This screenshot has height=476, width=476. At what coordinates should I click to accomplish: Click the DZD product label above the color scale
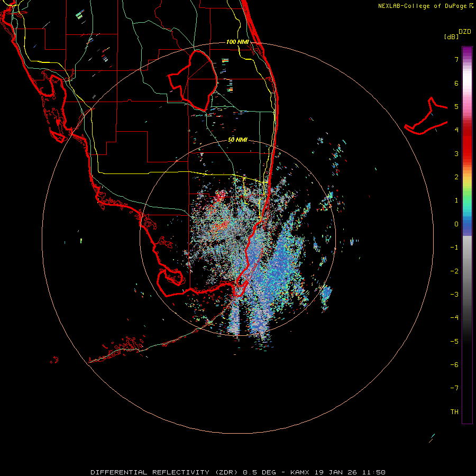pyautogui.click(x=465, y=32)
